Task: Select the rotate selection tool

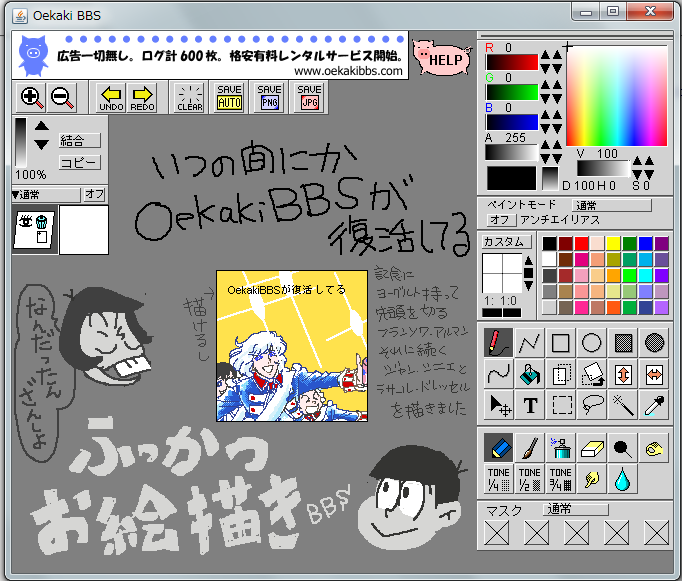Action: [x=592, y=374]
